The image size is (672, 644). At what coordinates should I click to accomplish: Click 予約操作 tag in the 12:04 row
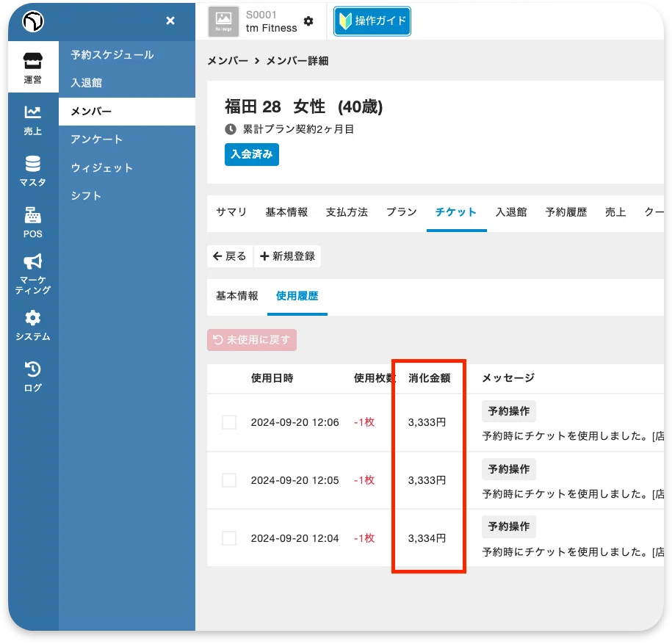point(509,527)
